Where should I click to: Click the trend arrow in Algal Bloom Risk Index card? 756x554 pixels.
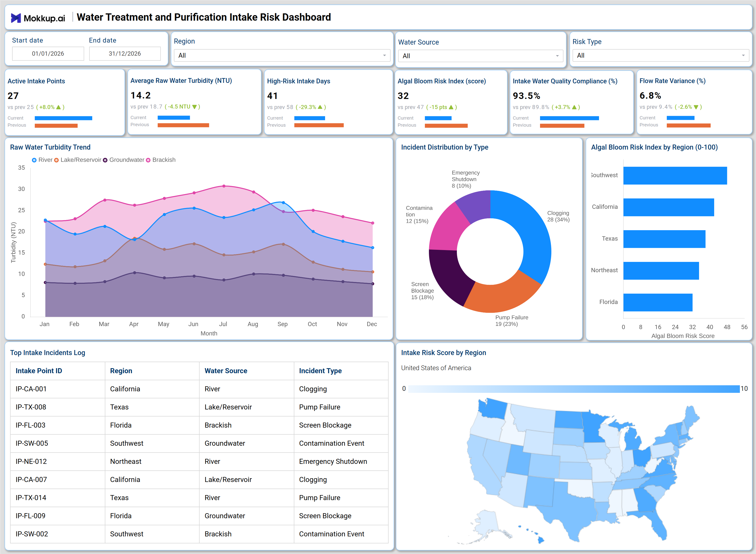(x=451, y=107)
